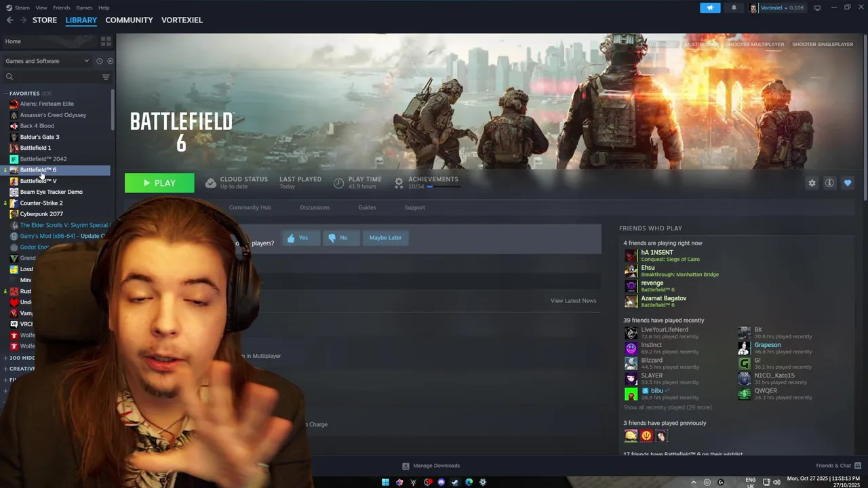
Task: Open friend hA 1NSENT's avatar
Action: point(631,256)
